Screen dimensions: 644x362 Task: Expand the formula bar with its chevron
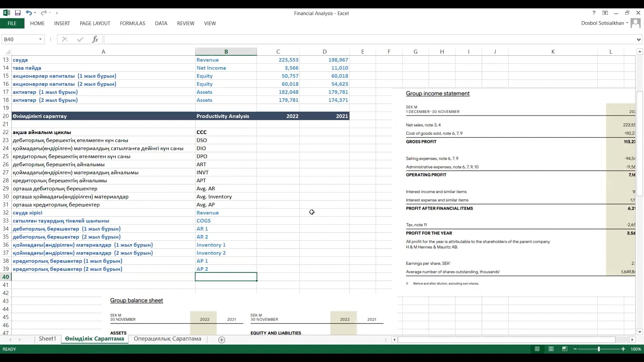point(639,39)
